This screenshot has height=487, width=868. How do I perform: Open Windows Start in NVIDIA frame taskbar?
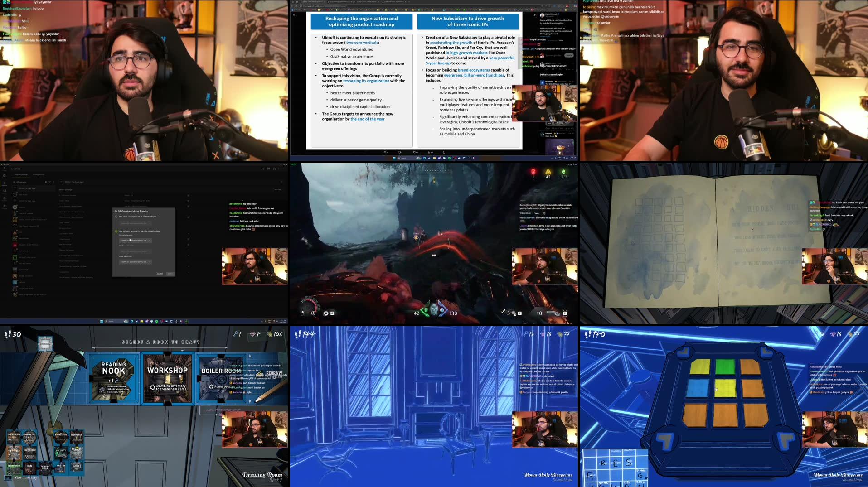(102, 321)
